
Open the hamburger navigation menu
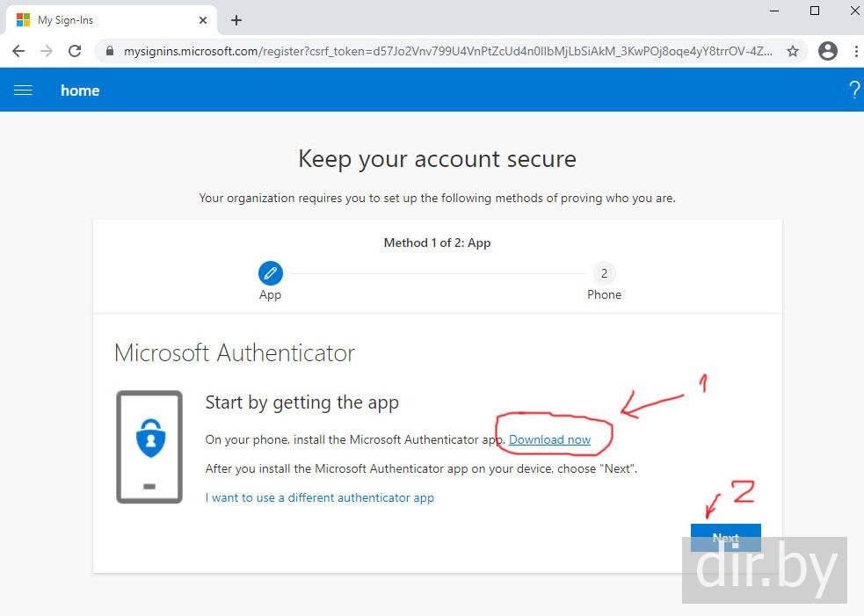click(23, 91)
